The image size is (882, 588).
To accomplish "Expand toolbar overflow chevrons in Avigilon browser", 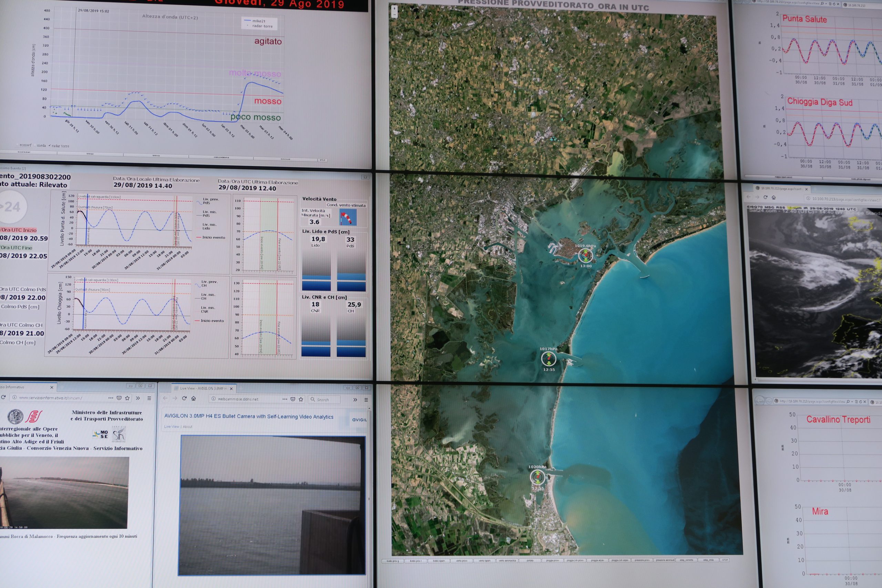I will coord(355,400).
